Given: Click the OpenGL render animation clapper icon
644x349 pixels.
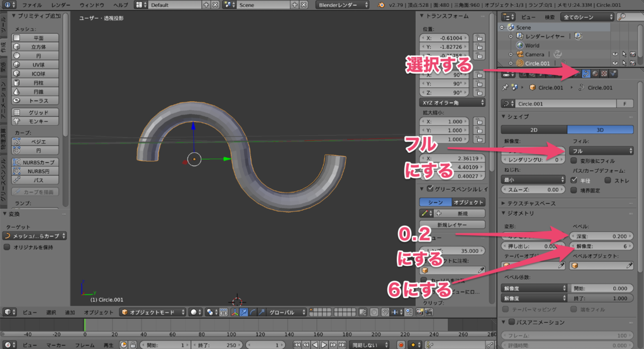Looking at the screenshot, I should [428, 313].
